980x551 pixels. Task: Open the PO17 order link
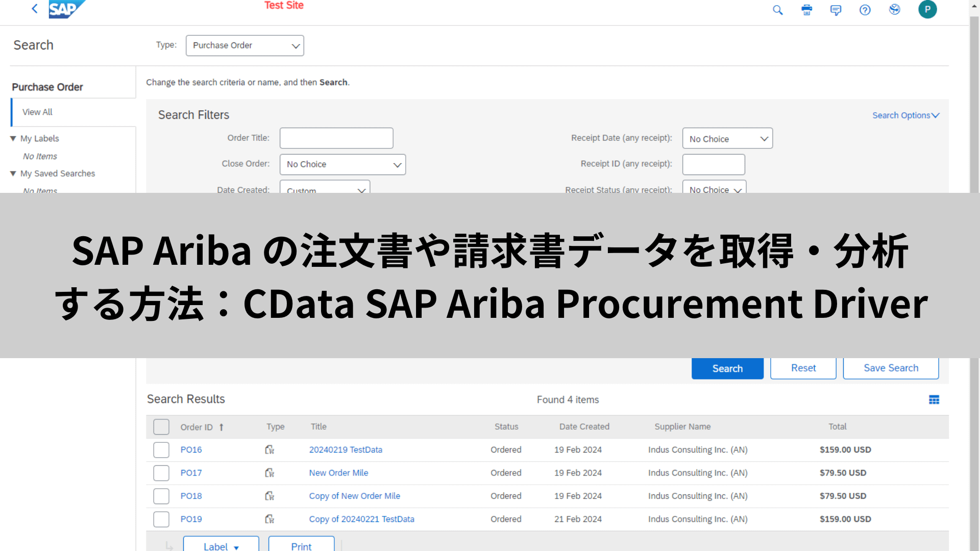pyautogui.click(x=191, y=473)
